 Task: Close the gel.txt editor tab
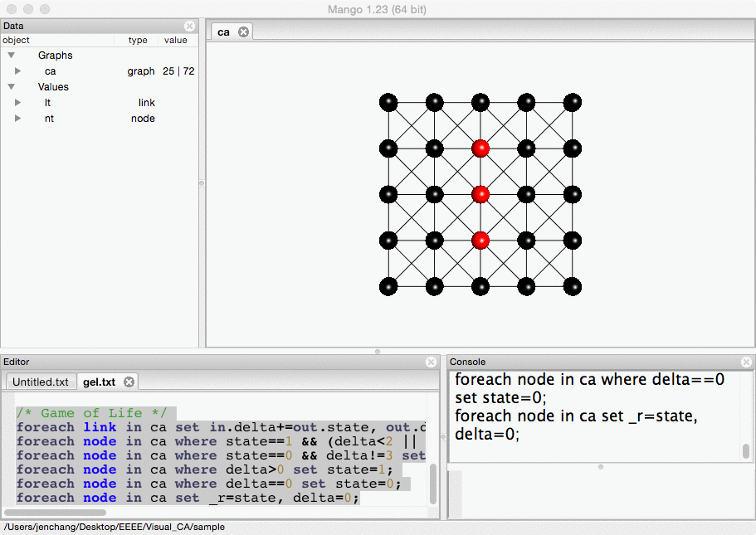[129, 382]
